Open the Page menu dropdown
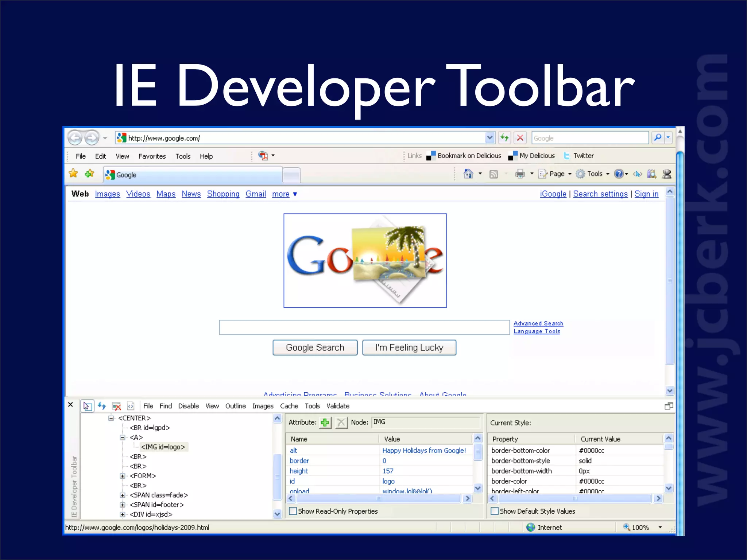The image size is (747, 560). pos(555,174)
